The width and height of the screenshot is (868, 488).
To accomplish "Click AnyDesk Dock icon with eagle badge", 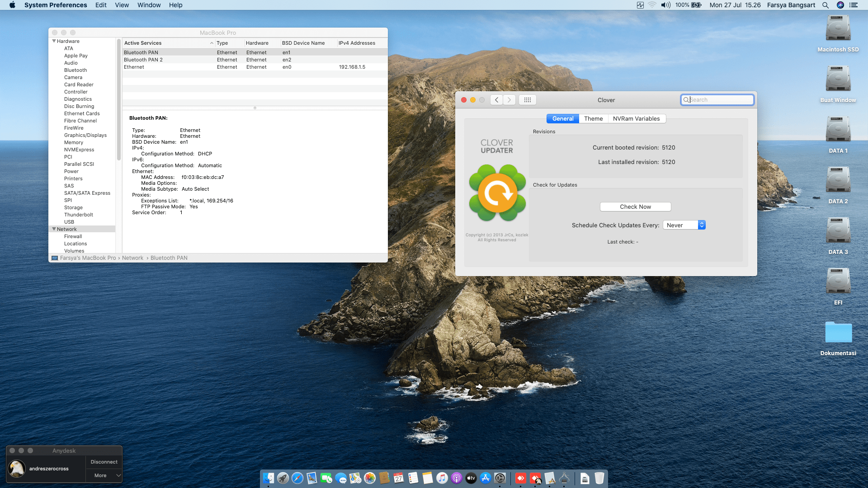I will tap(535, 478).
